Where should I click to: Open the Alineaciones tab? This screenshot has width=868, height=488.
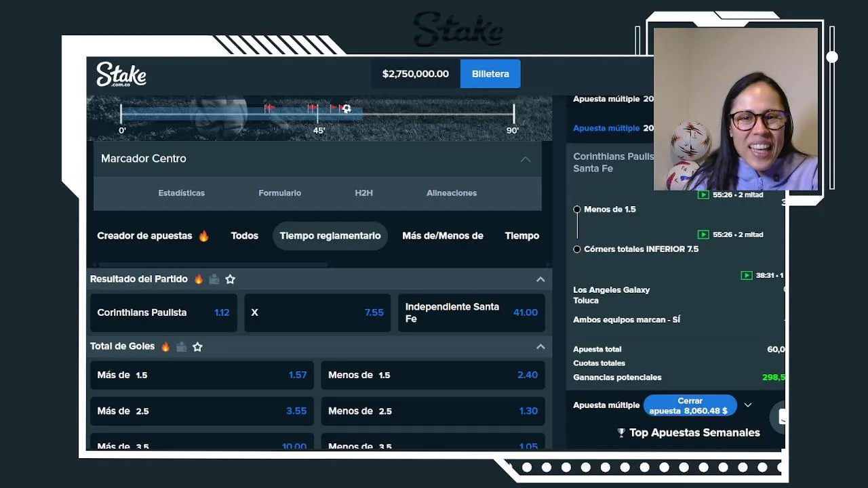coord(452,193)
